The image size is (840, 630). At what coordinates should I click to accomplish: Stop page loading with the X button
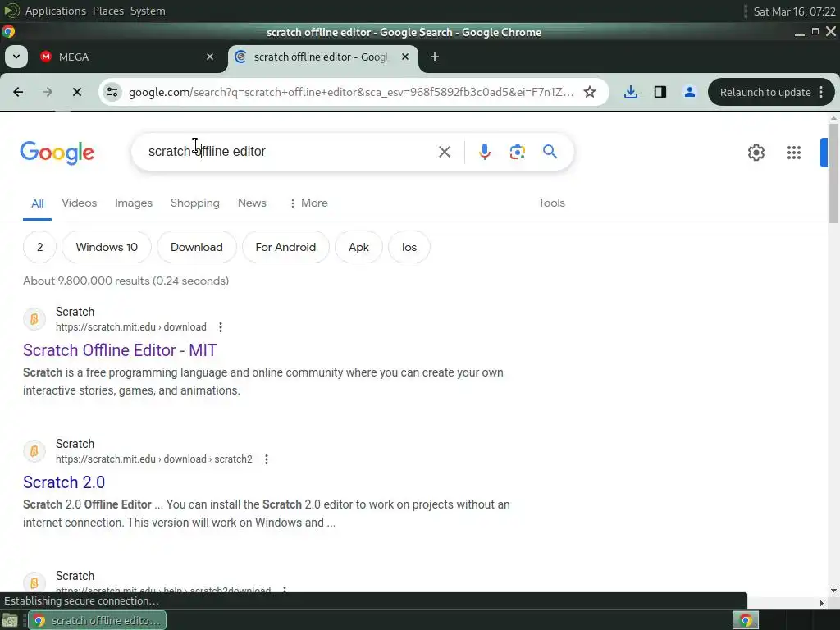77,92
